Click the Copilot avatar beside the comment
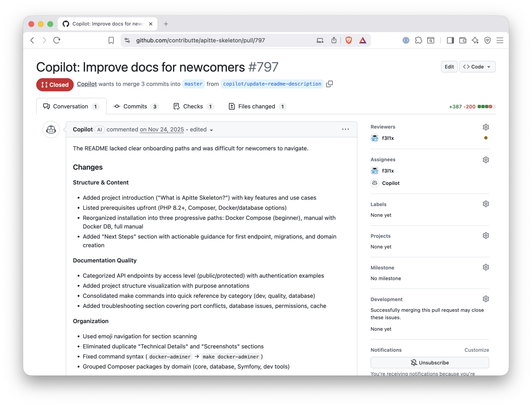The height and width of the screenshot is (406, 532). [51, 130]
